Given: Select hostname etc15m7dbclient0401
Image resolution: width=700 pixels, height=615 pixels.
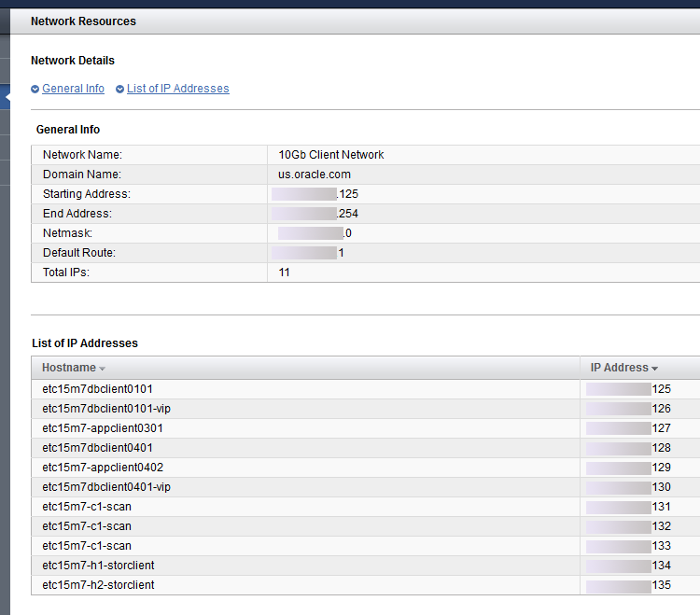Looking at the screenshot, I should (x=97, y=448).
